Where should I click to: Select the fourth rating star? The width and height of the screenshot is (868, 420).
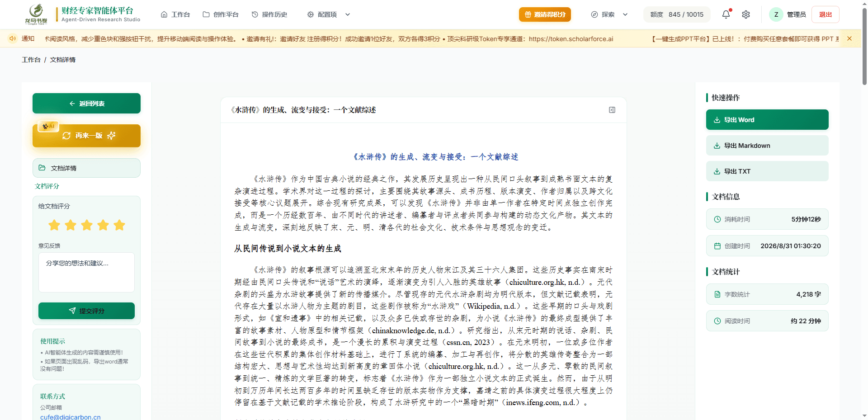(103, 225)
